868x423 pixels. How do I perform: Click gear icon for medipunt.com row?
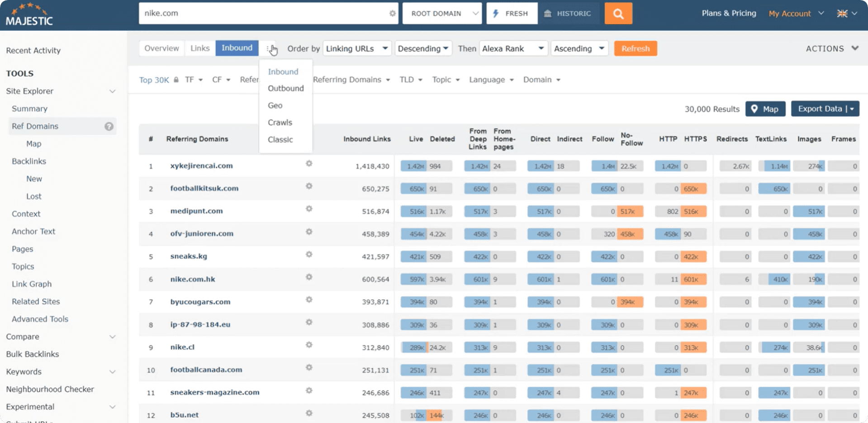click(x=309, y=209)
